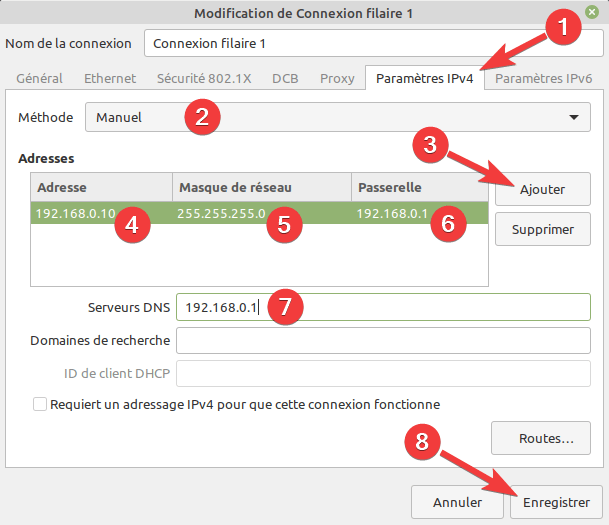Click the Adresse column header
Screen dimensions: 609x525
pos(101,188)
